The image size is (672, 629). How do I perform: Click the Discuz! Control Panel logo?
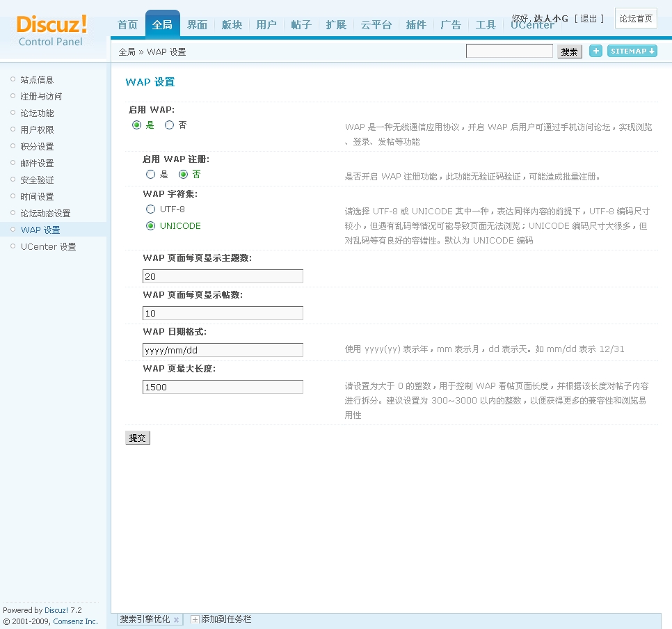pos(52,31)
